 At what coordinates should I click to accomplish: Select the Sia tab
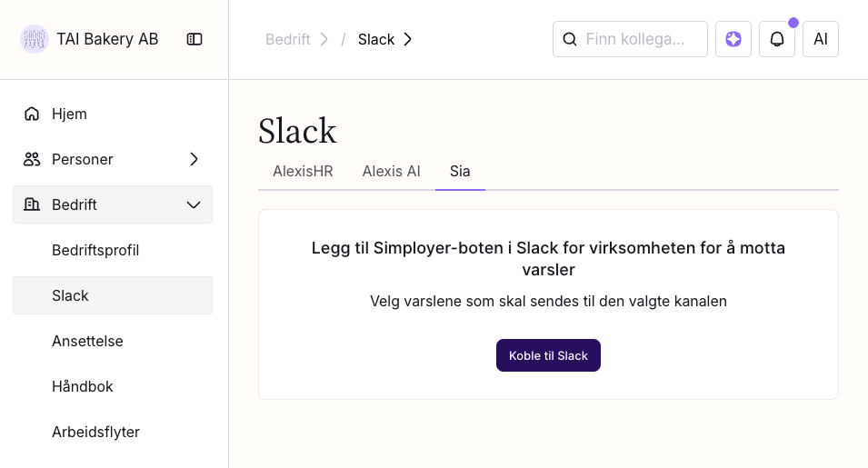[460, 171]
